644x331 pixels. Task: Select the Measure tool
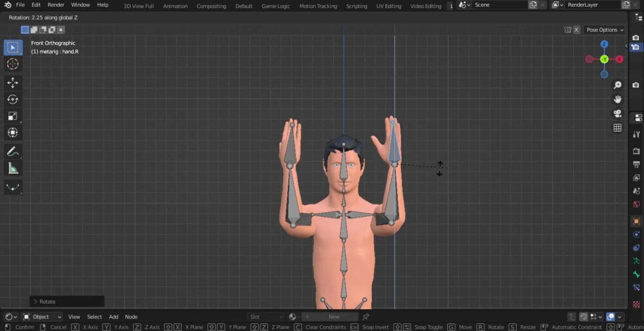coord(13,169)
